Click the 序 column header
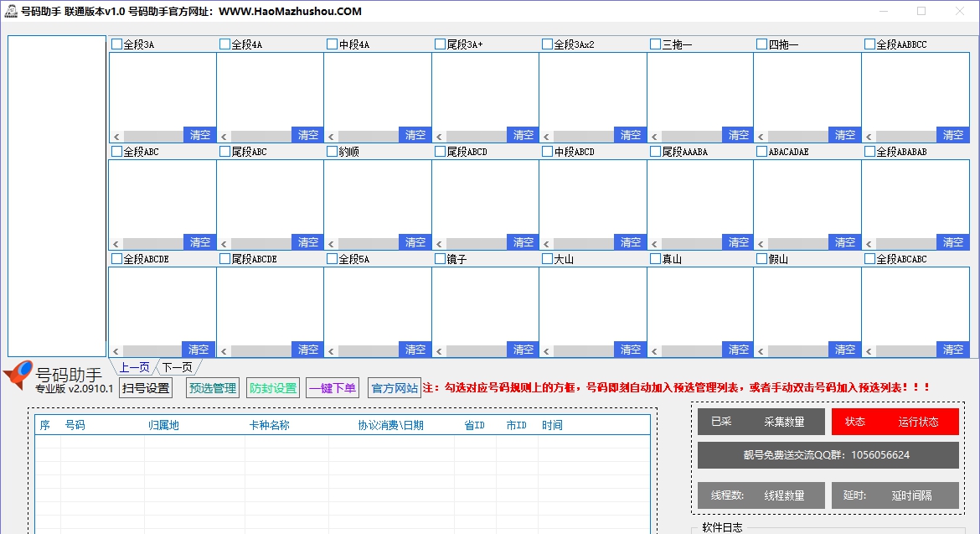Screen dimensions: 980x534 point(45,425)
